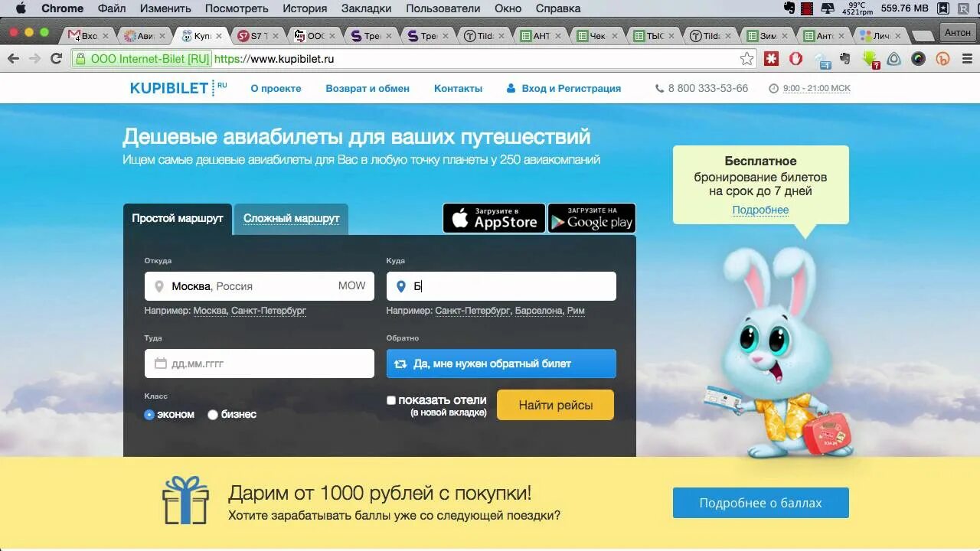Click the Google Play download badge
980x551 pixels.
[x=592, y=218]
